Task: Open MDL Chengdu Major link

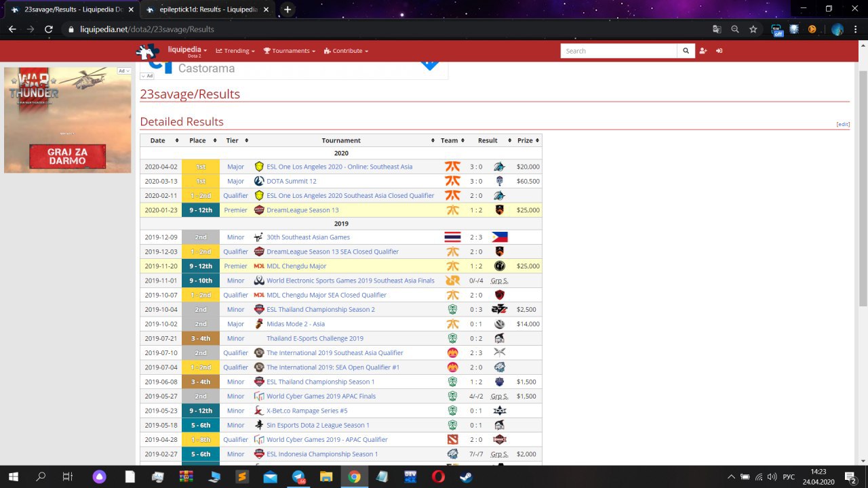Action: tap(296, 266)
